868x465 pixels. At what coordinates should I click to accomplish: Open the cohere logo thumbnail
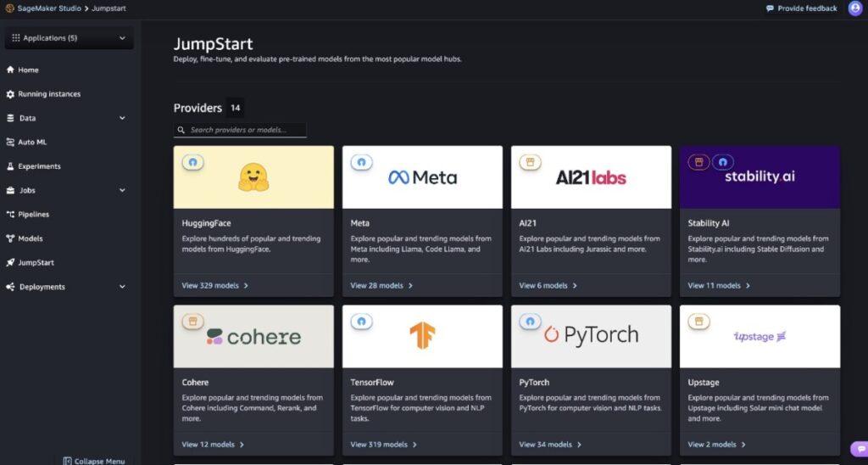[x=253, y=336]
